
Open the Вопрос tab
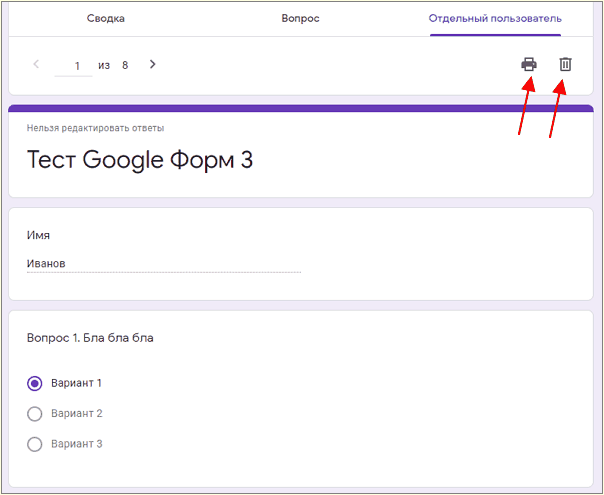click(x=300, y=18)
